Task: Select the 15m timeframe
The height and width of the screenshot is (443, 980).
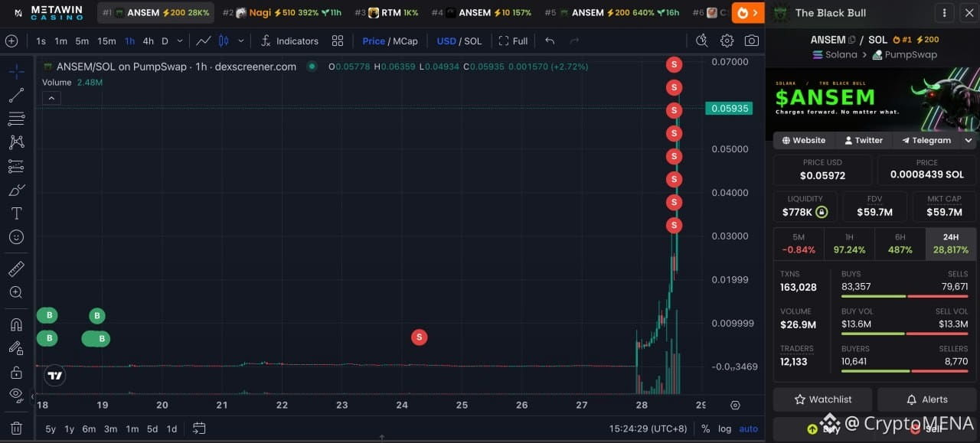Action: pyautogui.click(x=106, y=41)
